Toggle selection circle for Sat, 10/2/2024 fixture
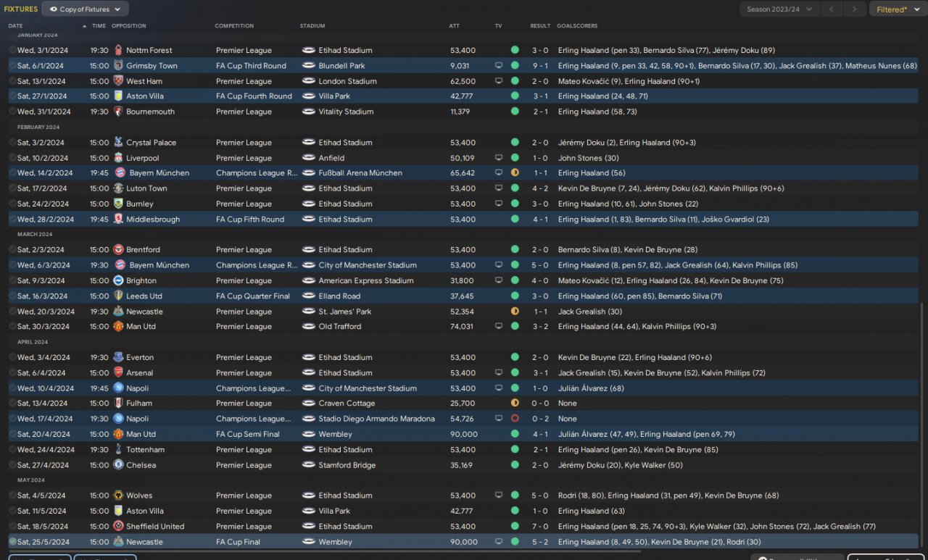This screenshot has height=560, width=928. click(12, 158)
